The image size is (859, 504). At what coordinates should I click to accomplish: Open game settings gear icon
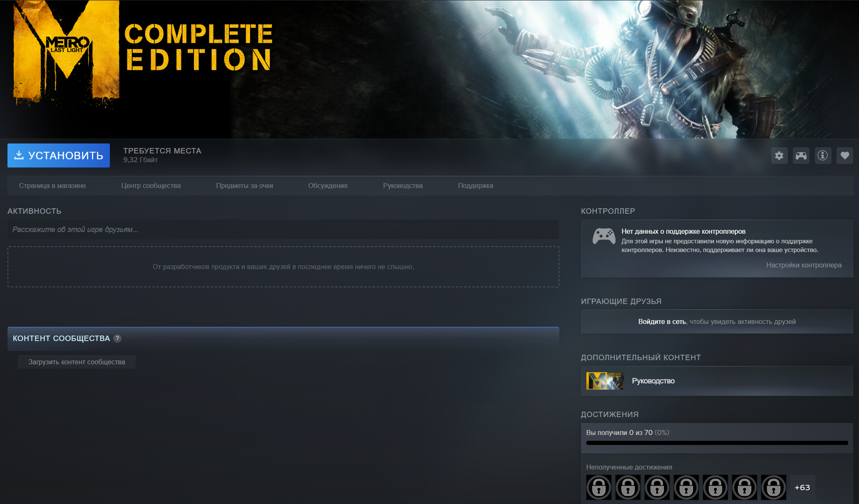779,156
